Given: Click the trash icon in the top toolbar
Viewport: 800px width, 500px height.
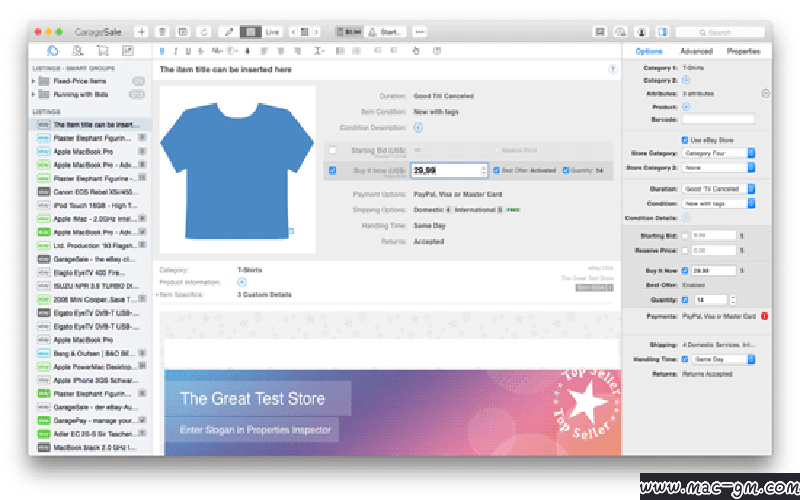Looking at the screenshot, I should [162, 32].
